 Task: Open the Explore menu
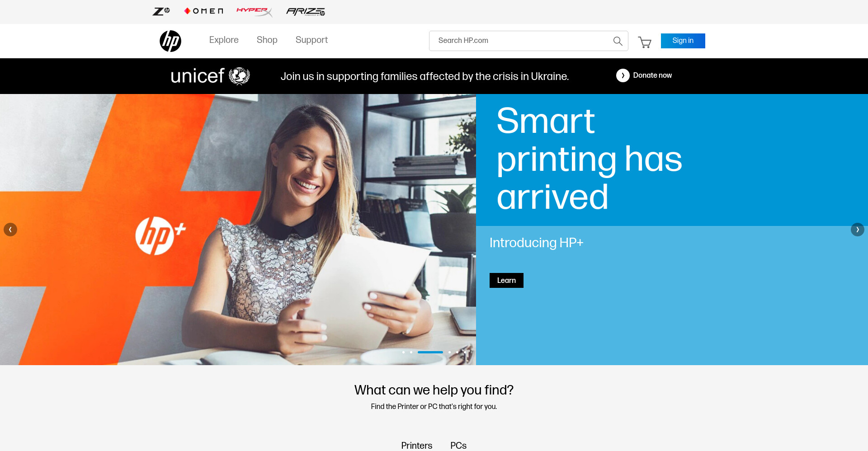pyautogui.click(x=224, y=40)
